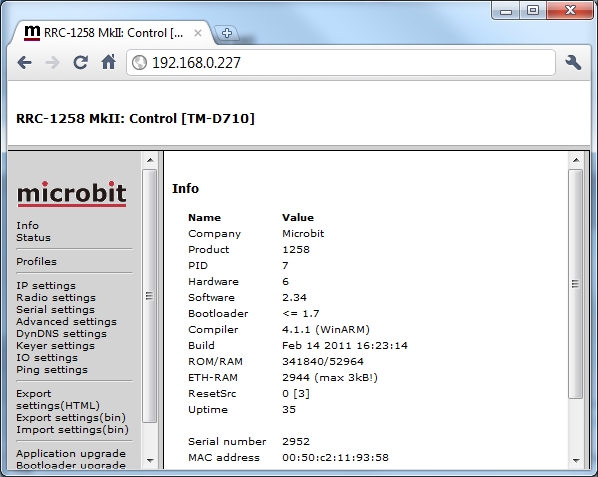Maximize the browser window
The width and height of the screenshot is (598, 477).
pyautogui.click(x=533, y=10)
